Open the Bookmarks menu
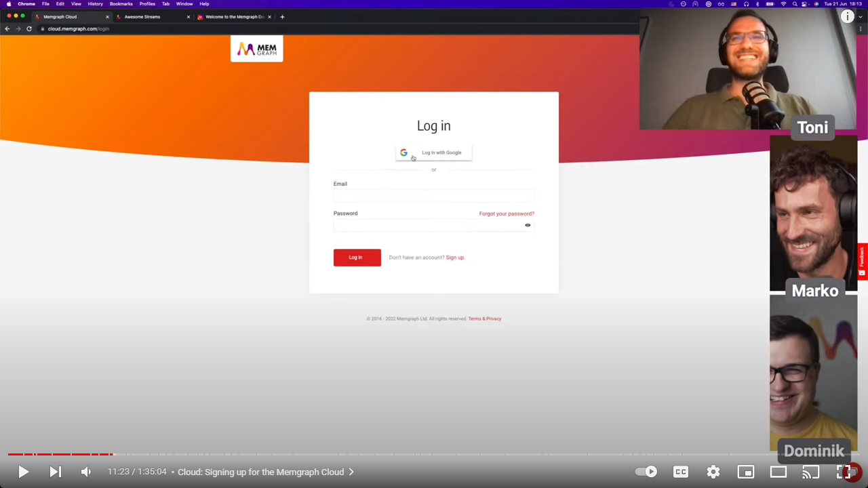 tap(121, 3)
